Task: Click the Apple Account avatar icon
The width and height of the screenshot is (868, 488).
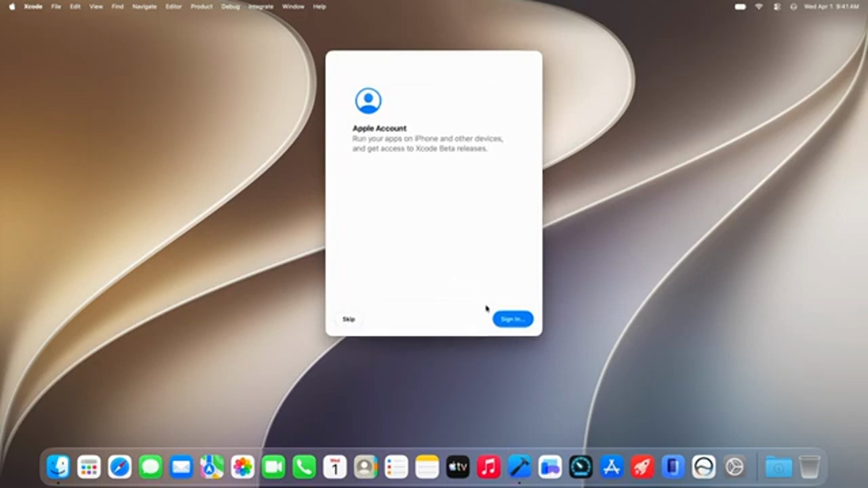Action: coord(368,100)
